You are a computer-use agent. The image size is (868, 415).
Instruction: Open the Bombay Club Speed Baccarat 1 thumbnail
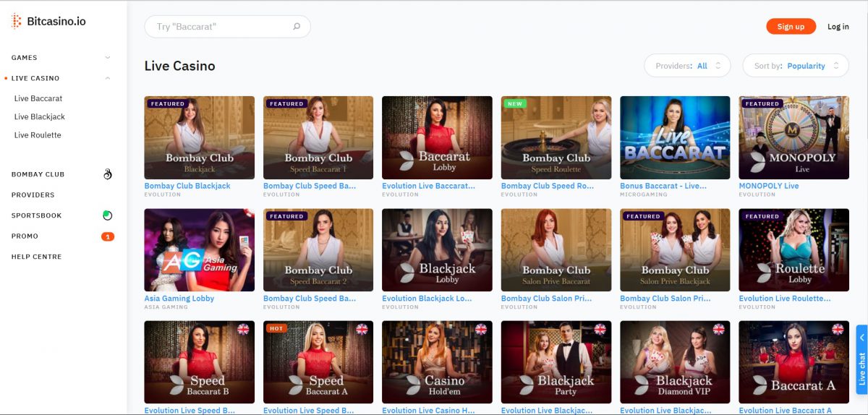click(x=318, y=137)
